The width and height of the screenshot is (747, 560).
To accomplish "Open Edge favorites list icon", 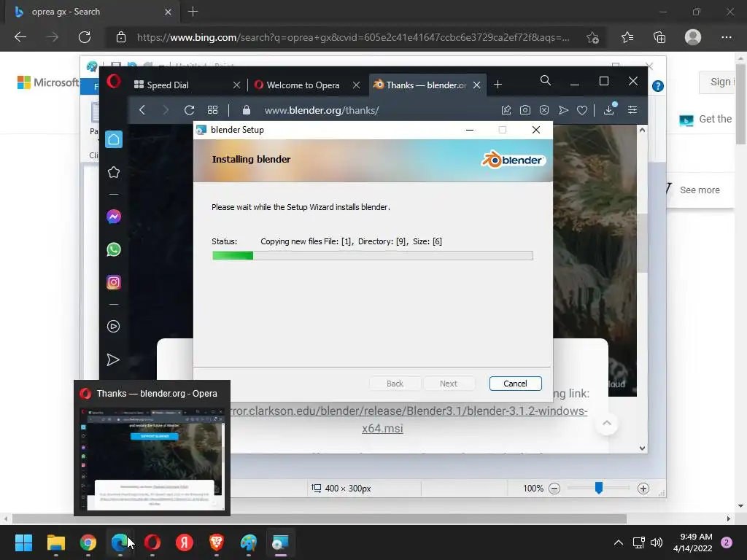I will (x=627, y=37).
